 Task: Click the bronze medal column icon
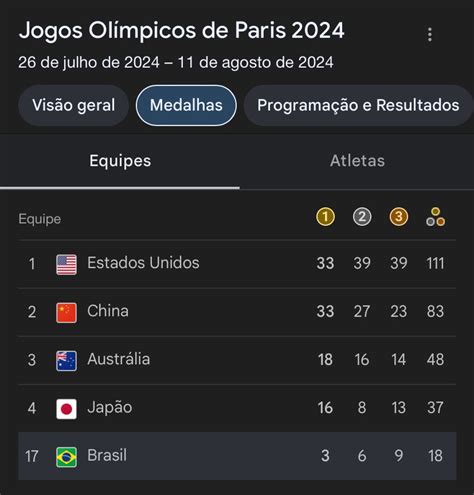point(399,217)
